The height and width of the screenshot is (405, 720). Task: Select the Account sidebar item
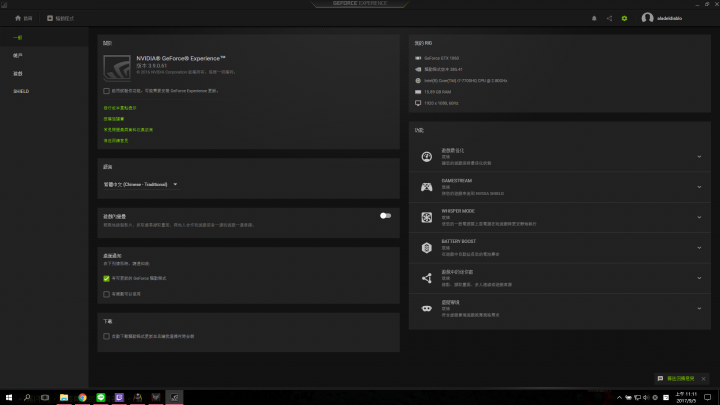pyautogui.click(x=17, y=56)
